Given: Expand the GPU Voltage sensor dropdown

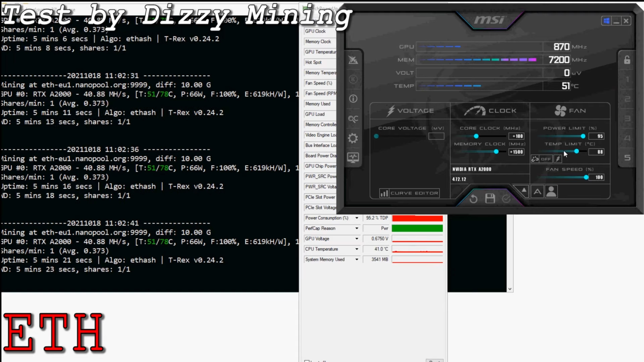Looking at the screenshot, I should point(357,239).
